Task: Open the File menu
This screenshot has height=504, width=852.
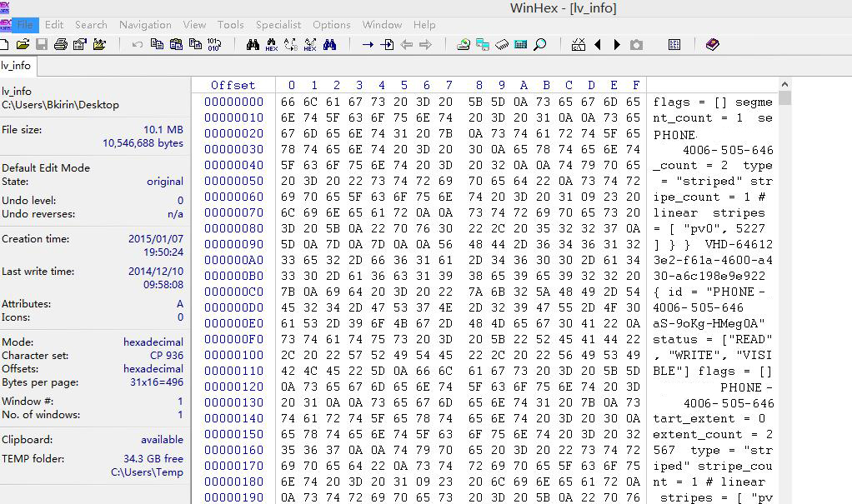Action: [25, 25]
